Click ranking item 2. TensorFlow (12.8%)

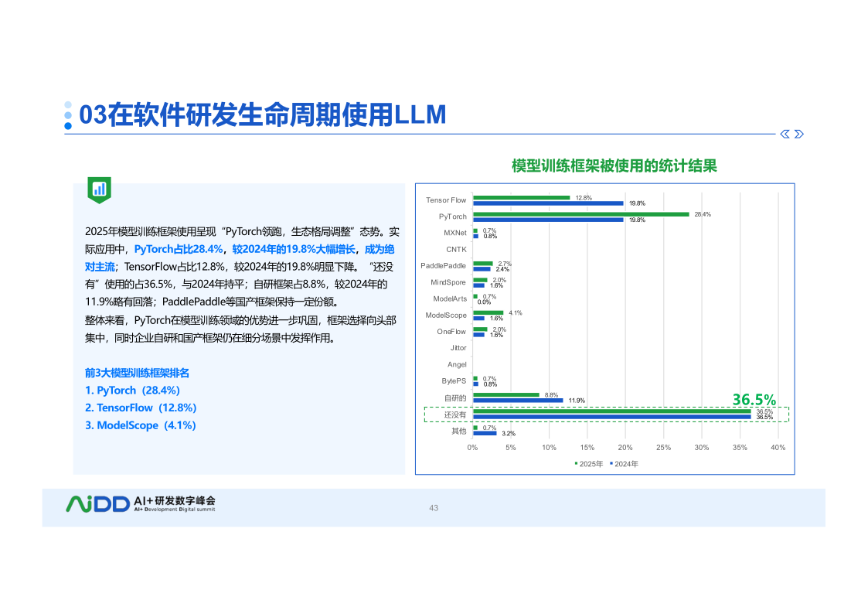141,408
